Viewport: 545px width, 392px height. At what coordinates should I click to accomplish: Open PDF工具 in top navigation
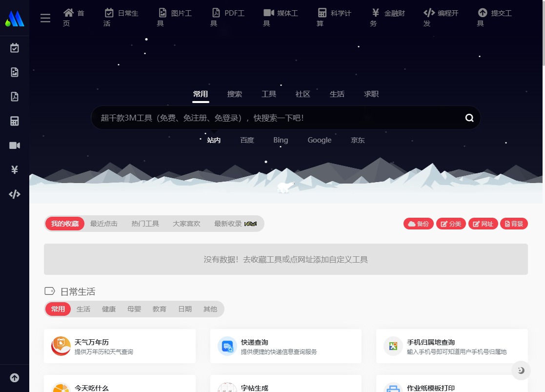227,18
